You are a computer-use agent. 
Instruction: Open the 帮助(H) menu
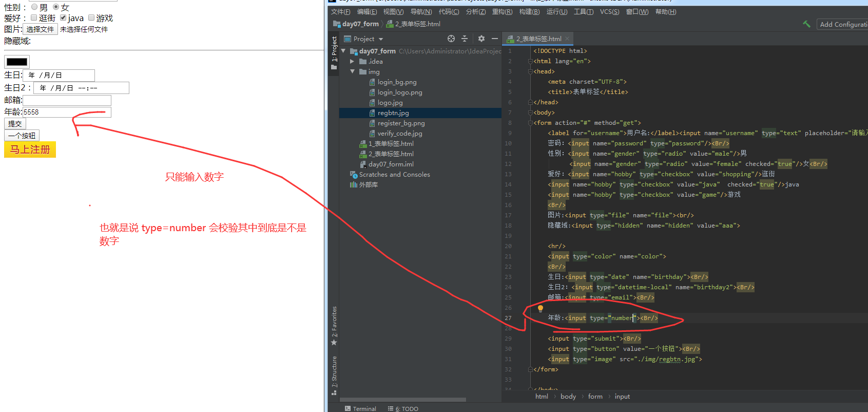[666, 12]
